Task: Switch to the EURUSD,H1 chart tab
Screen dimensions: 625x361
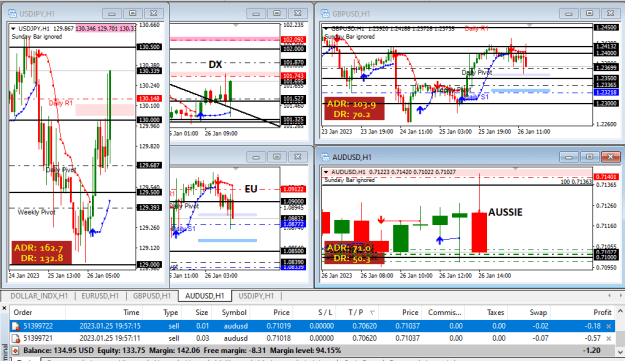Action: pos(100,296)
